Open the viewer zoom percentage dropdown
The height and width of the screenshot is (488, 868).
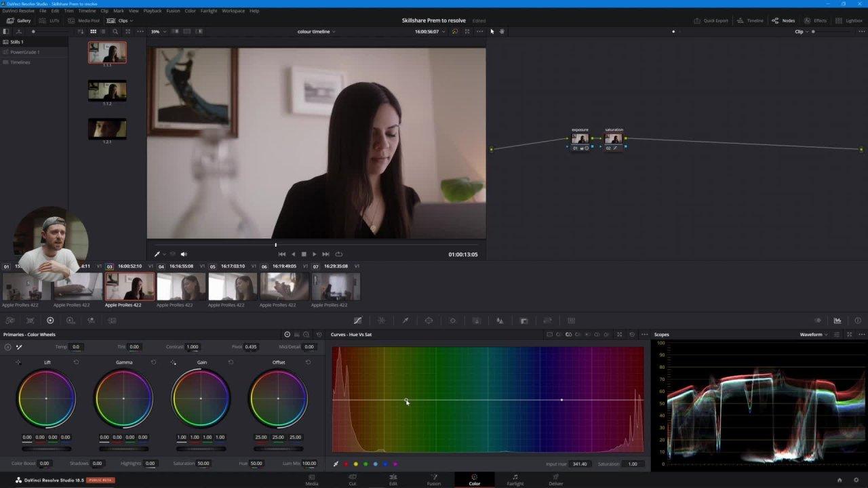point(157,31)
